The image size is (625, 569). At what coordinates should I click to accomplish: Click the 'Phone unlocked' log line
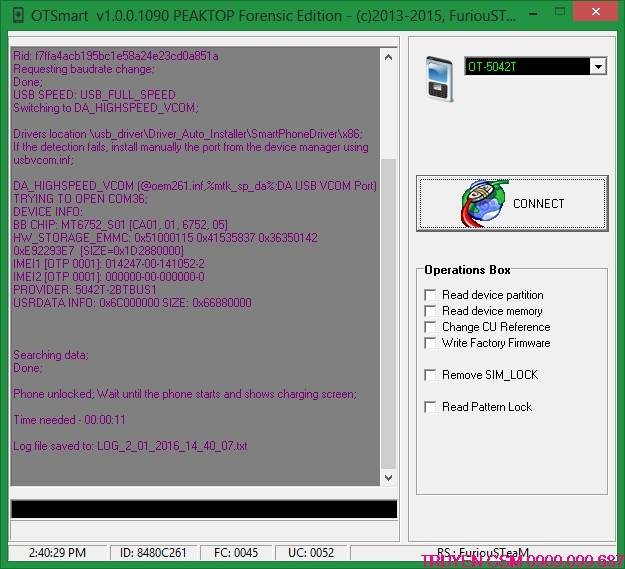pyautogui.click(x=185, y=394)
